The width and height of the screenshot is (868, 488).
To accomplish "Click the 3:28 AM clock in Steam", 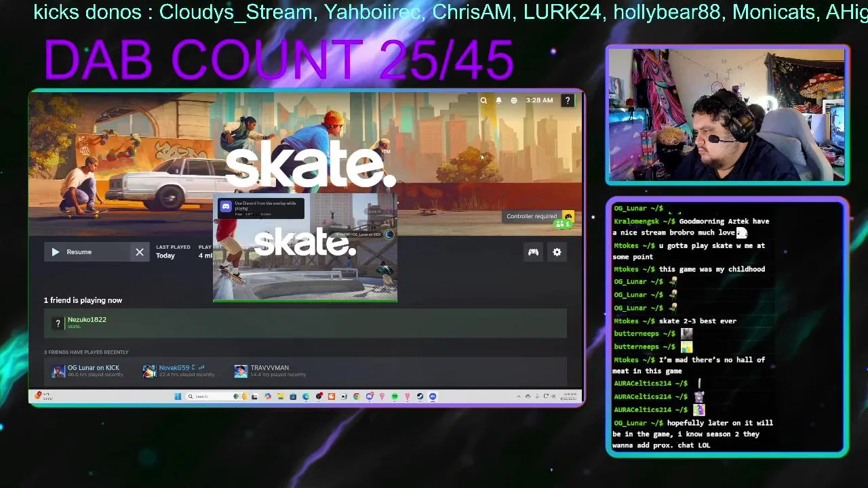I will pos(539,100).
